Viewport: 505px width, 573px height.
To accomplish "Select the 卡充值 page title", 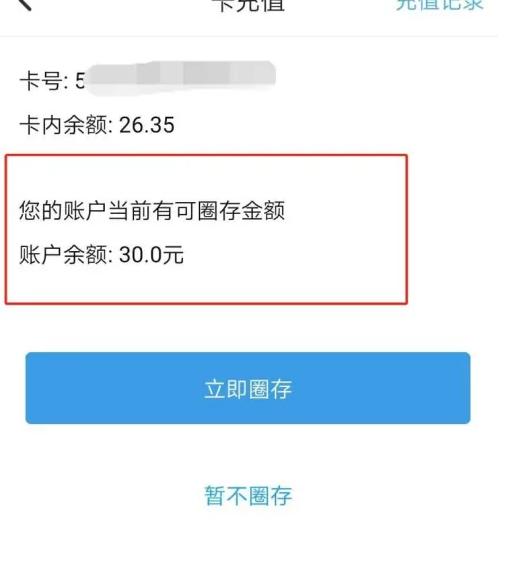I will click(250, 6).
